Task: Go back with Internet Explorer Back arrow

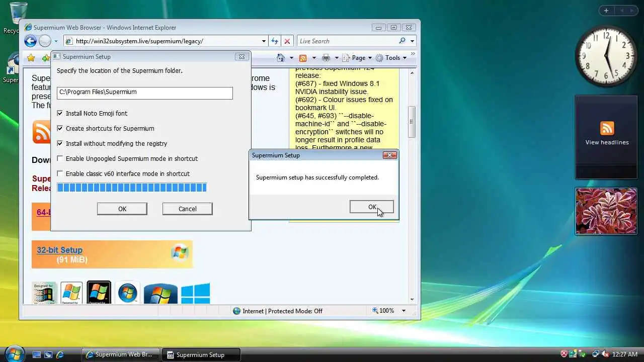Action: click(30, 41)
